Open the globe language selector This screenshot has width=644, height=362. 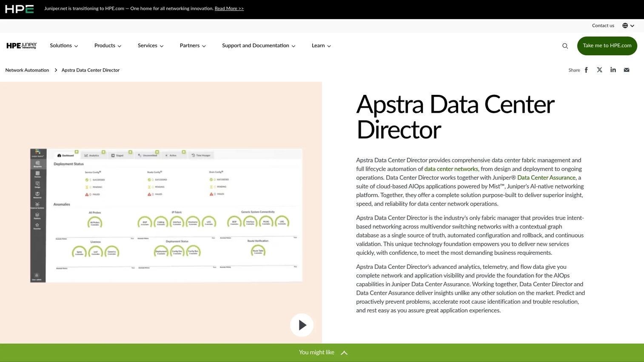pyautogui.click(x=628, y=26)
